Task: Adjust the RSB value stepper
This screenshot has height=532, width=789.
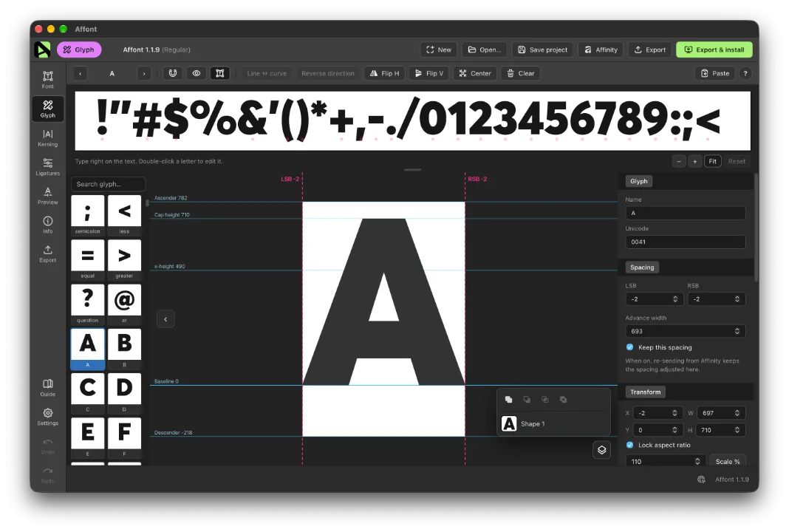Action: coord(737,299)
